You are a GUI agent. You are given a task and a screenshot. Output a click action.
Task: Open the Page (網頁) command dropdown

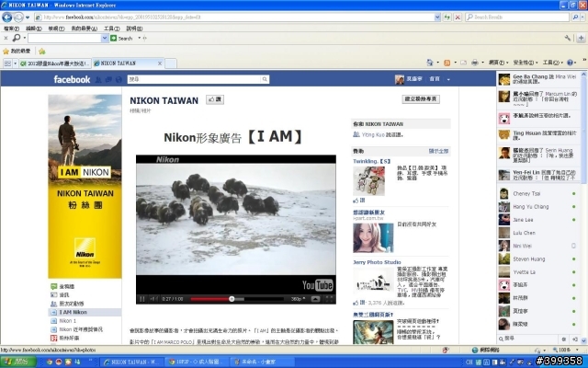[498, 63]
